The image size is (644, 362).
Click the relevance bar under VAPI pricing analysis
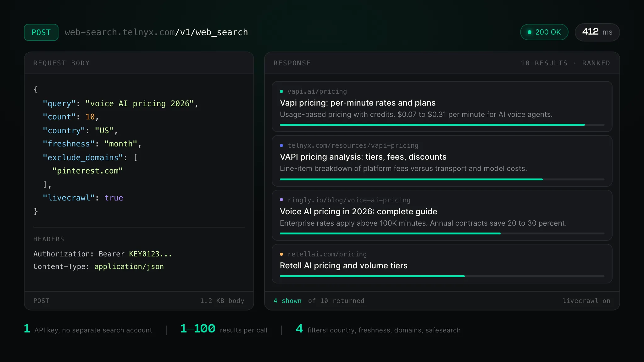pos(442,179)
